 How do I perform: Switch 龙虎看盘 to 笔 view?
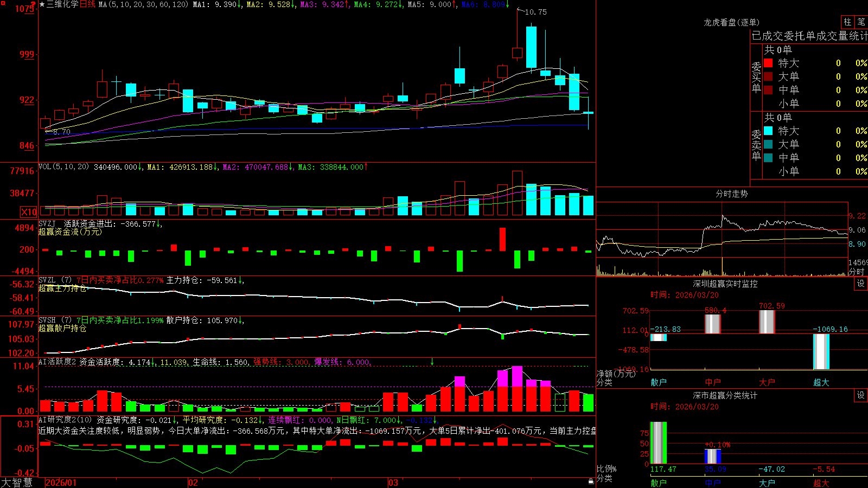pos(861,22)
